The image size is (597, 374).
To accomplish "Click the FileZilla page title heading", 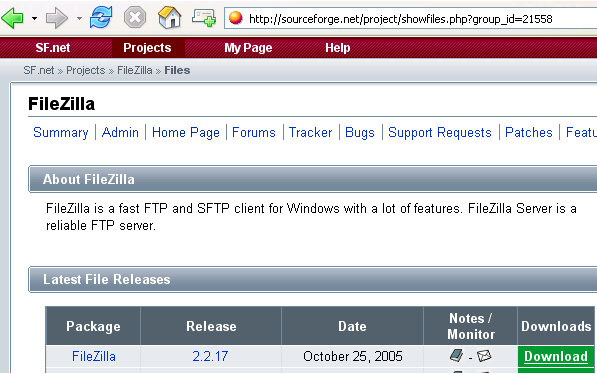I will tap(61, 104).
